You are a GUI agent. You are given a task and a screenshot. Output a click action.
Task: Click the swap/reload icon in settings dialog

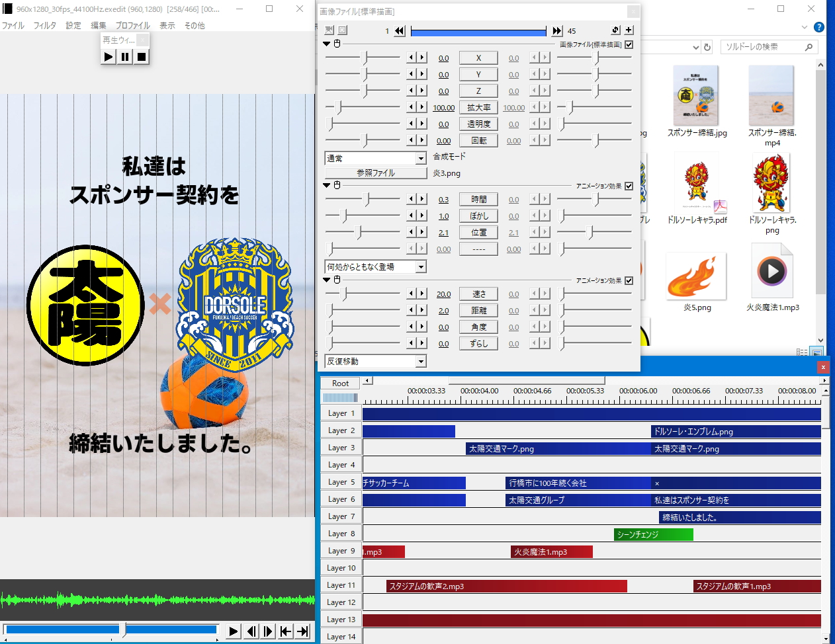pyautogui.click(x=615, y=30)
